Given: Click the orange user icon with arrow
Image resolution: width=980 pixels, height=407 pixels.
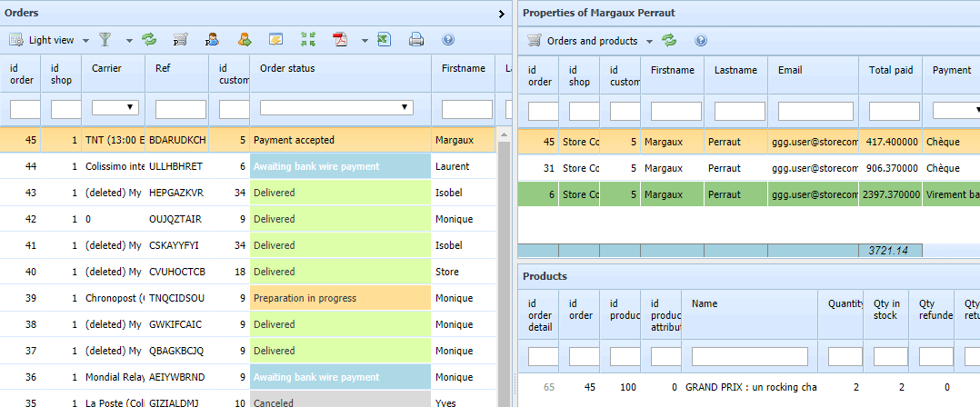Looking at the screenshot, I should pos(245,40).
